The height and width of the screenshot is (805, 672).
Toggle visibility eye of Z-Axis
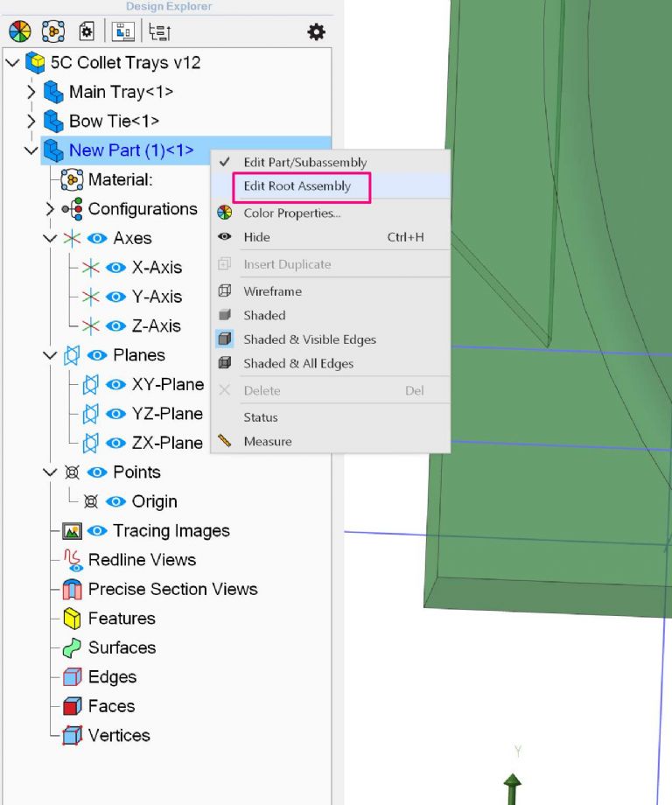click(x=115, y=326)
